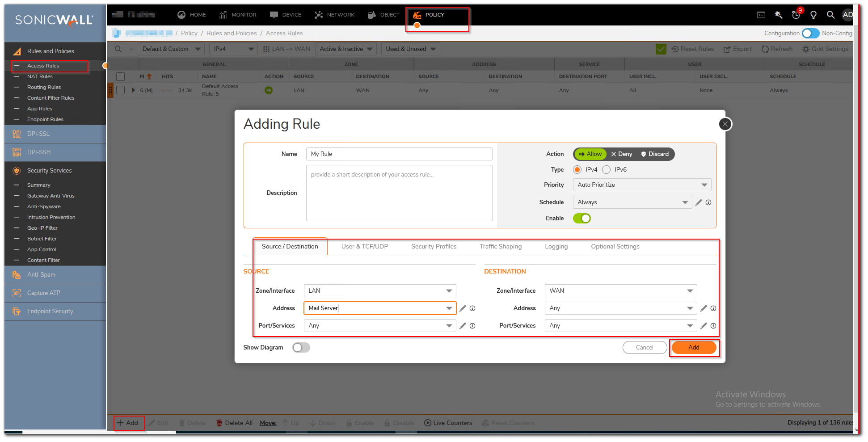Open Active & Inactive filter dropdown
This screenshot has width=868, height=442.
pyautogui.click(x=346, y=49)
